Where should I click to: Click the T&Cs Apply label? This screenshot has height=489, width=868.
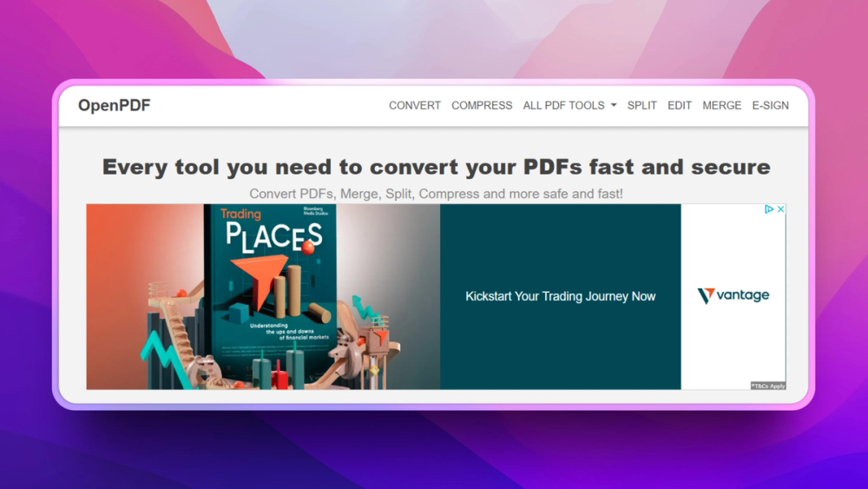tap(768, 386)
